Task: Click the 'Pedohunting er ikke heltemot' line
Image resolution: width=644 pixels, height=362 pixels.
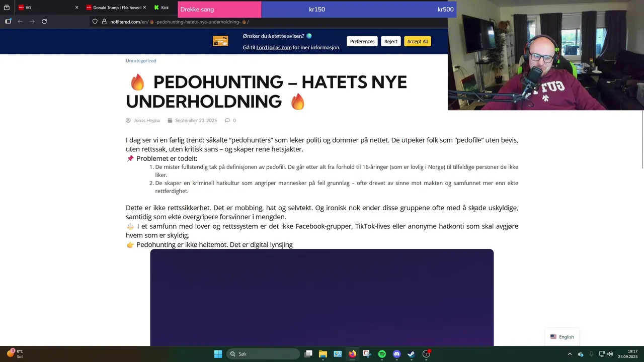Action: click(214, 245)
